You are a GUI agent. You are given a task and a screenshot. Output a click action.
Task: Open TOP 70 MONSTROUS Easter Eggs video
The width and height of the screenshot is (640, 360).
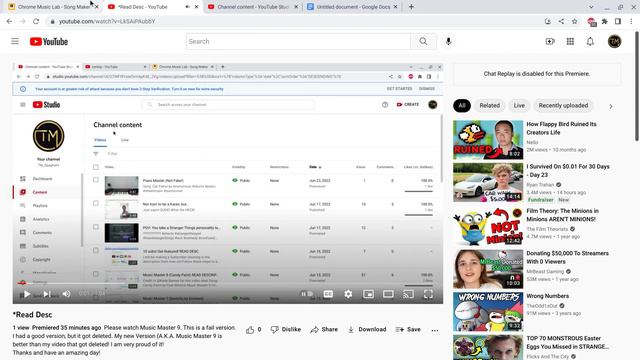[x=567, y=342]
